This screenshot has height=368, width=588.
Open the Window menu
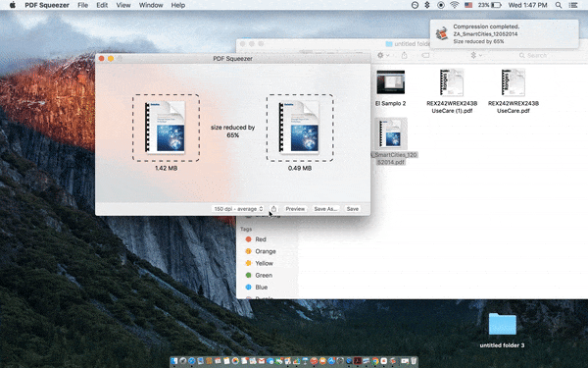point(151,5)
